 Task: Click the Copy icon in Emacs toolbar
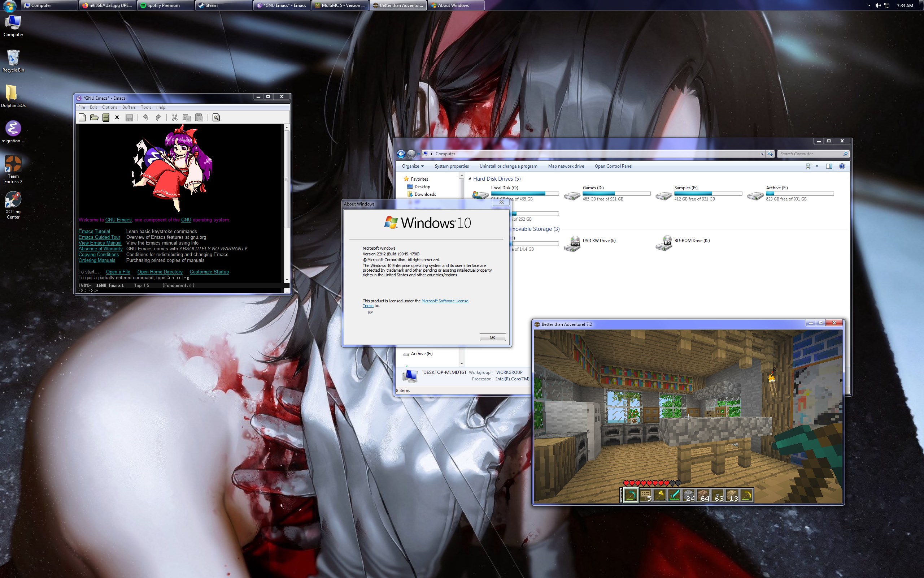point(187,117)
